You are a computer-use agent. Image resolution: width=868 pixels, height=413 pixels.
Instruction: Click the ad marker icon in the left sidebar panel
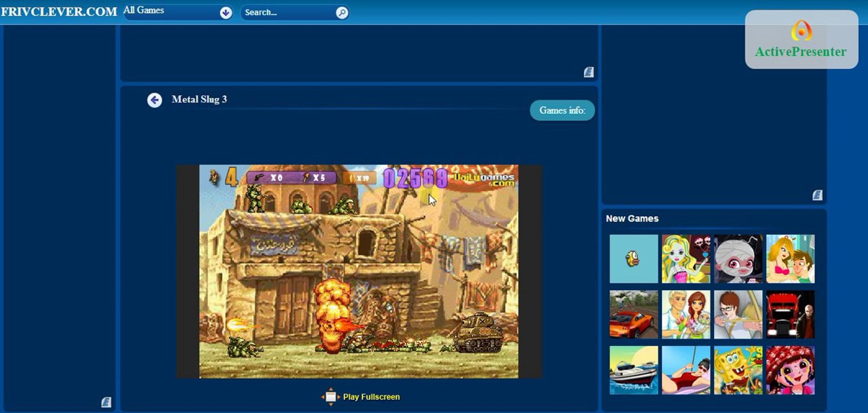pos(106,402)
